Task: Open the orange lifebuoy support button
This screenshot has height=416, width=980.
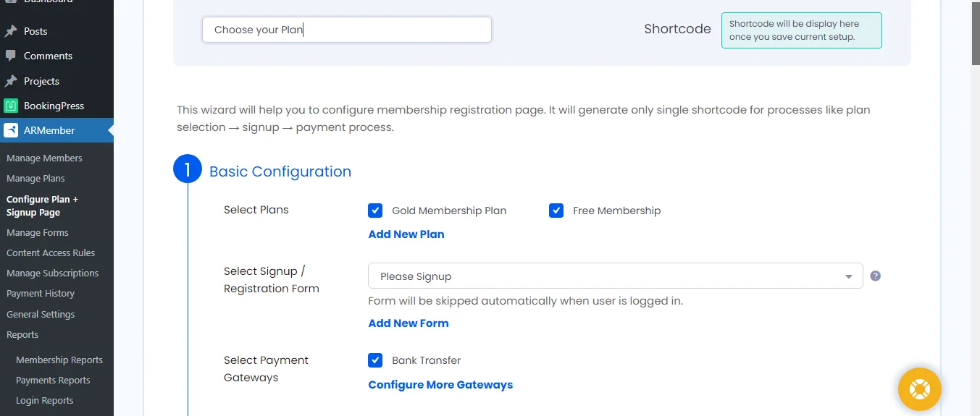Action: coord(919,389)
